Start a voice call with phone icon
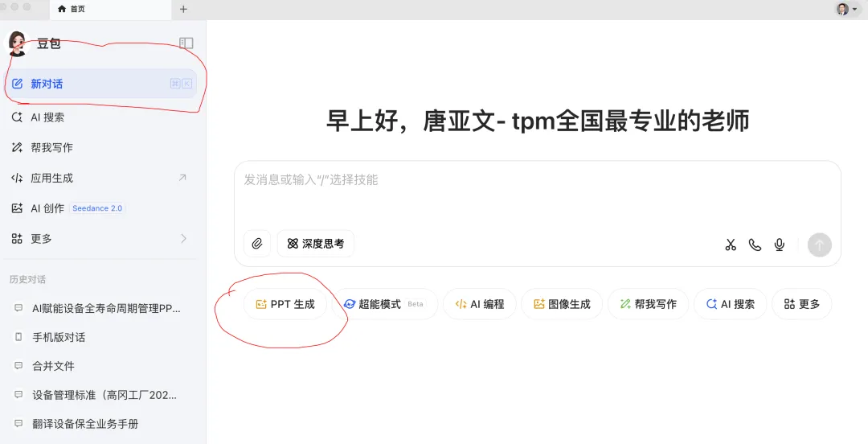 pos(755,245)
